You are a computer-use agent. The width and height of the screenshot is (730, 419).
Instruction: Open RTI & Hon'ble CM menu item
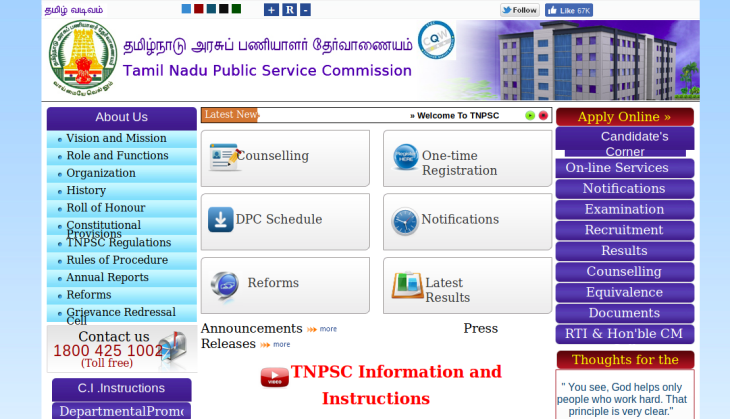pos(625,334)
